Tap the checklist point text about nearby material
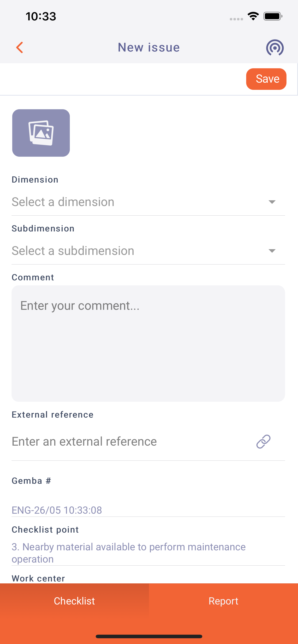298x644 pixels. tap(129, 553)
